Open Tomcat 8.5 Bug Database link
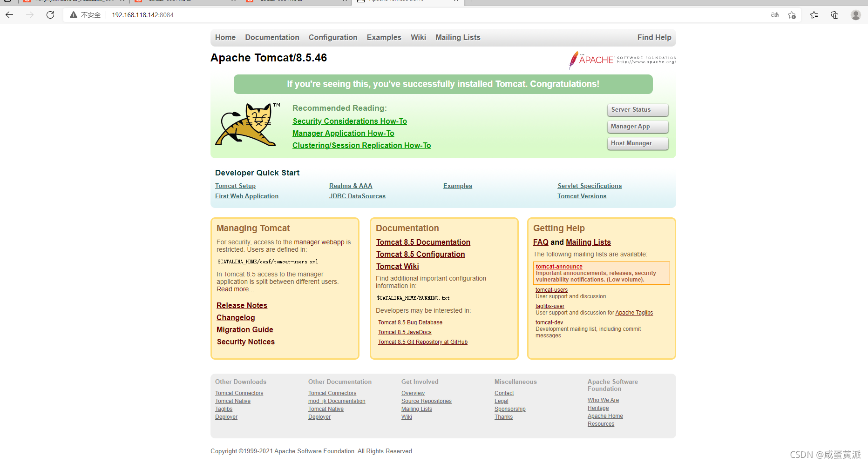This screenshot has height=463, width=868. click(410, 322)
